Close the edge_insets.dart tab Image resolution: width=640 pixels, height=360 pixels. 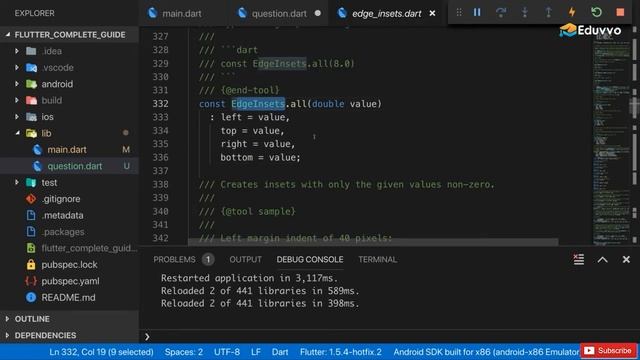pos(432,13)
